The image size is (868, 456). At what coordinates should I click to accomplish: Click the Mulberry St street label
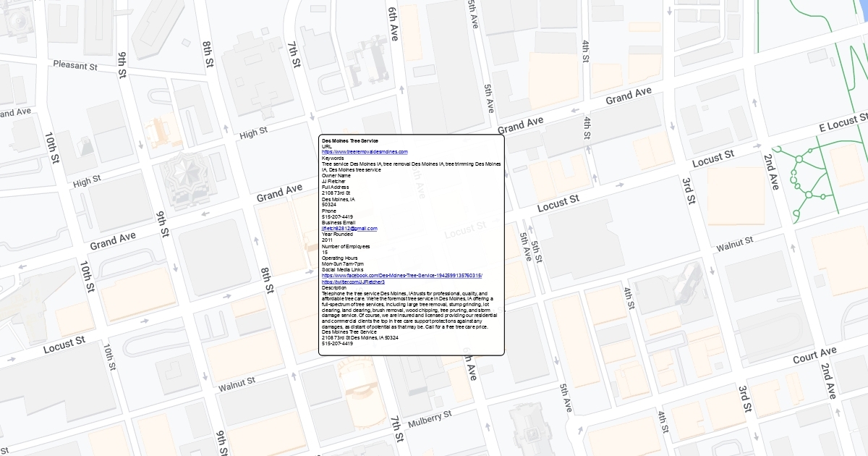coord(430,418)
